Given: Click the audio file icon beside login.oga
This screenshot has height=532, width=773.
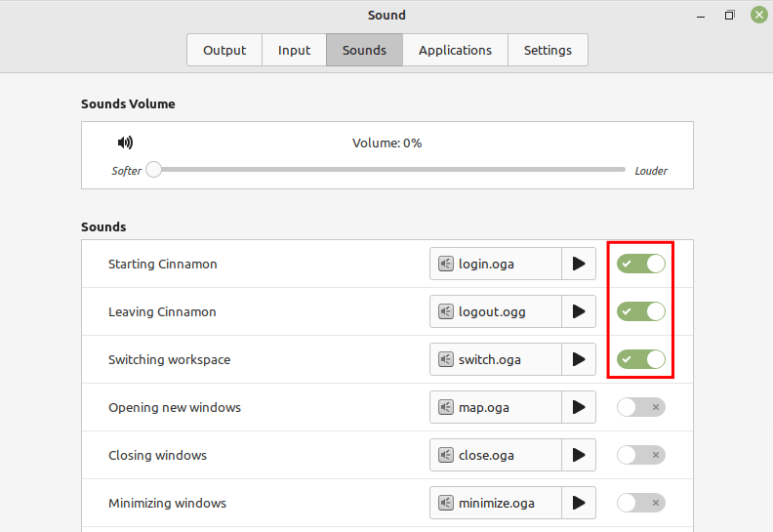Looking at the screenshot, I should (446, 264).
